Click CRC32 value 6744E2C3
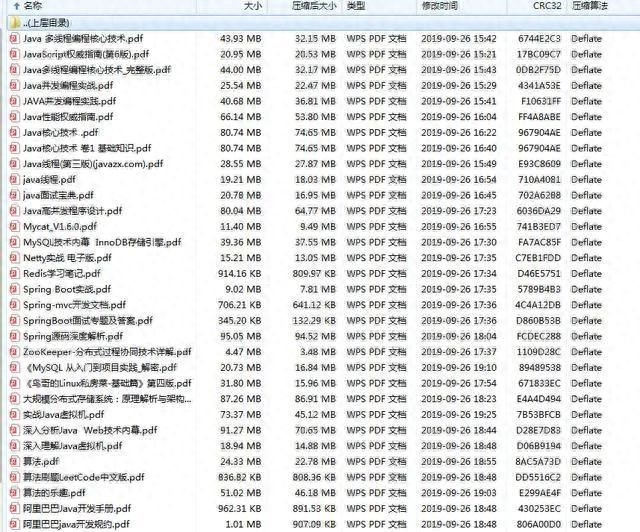 pos(539,39)
